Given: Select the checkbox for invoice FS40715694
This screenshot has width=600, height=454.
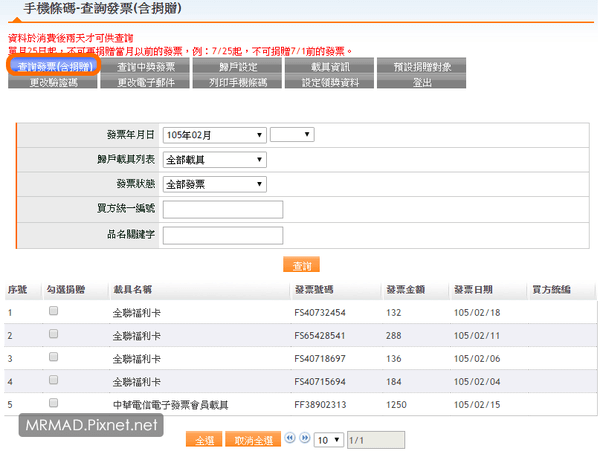Looking at the screenshot, I should tap(54, 381).
